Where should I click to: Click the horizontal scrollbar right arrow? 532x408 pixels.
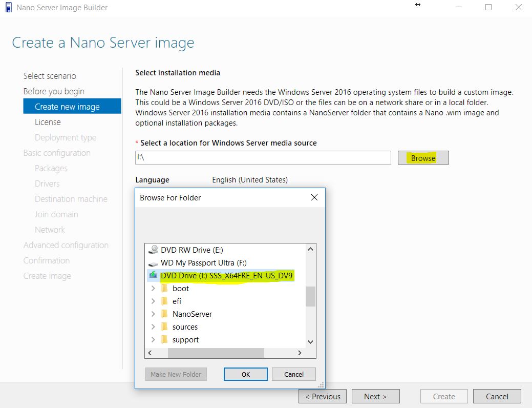click(x=299, y=353)
